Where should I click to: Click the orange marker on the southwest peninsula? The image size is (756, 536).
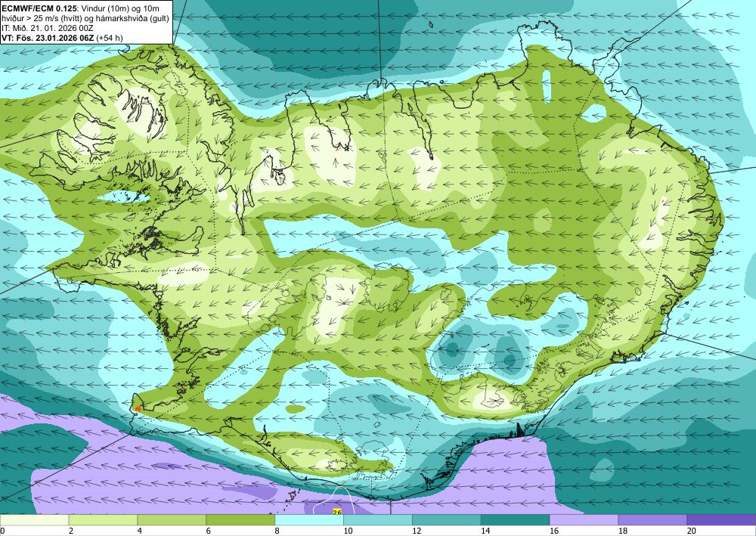(x=138, y=409)
